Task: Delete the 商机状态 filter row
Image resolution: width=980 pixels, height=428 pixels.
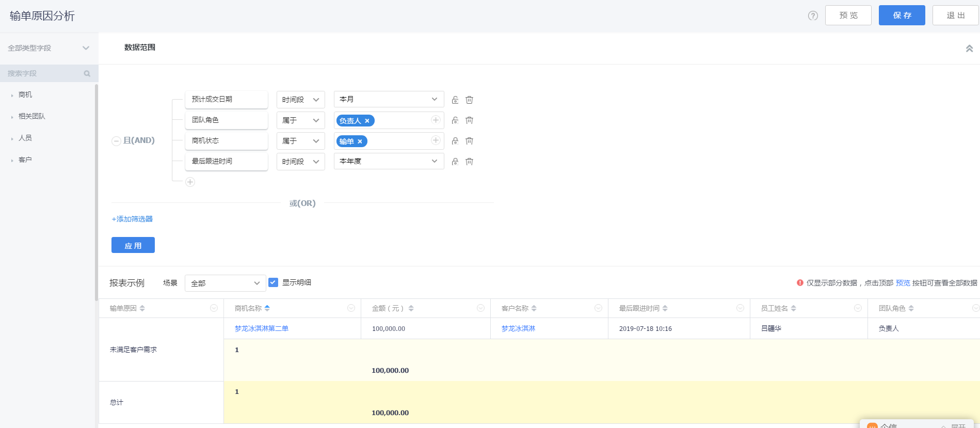Action: click(x=469, y=141)
